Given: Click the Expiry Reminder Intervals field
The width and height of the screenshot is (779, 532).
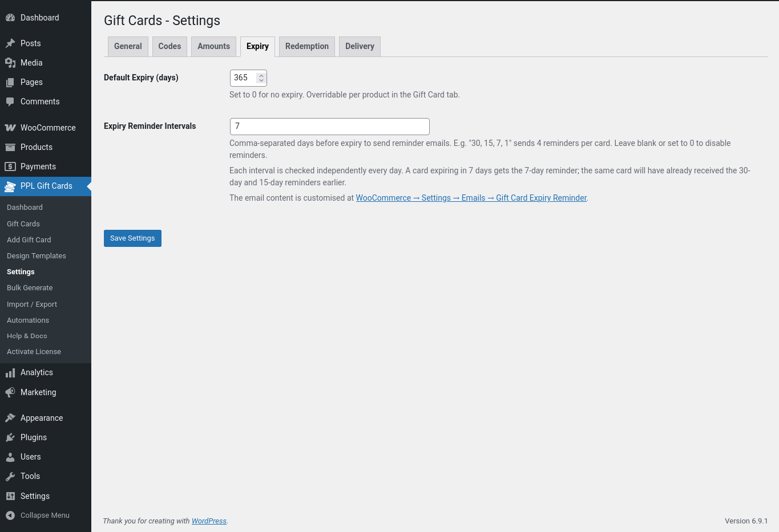Looking at the screenshot, I should coord(329,127).
